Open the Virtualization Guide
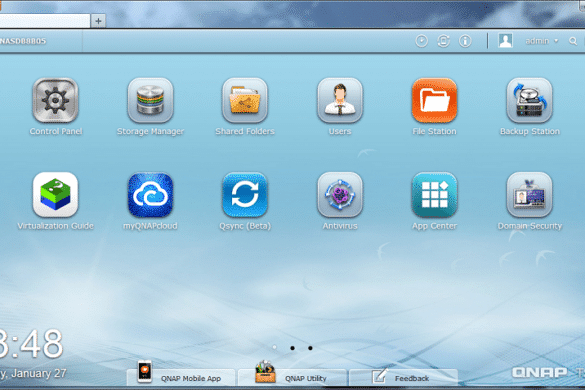This screenshot has height=390, width=585. 55,194
